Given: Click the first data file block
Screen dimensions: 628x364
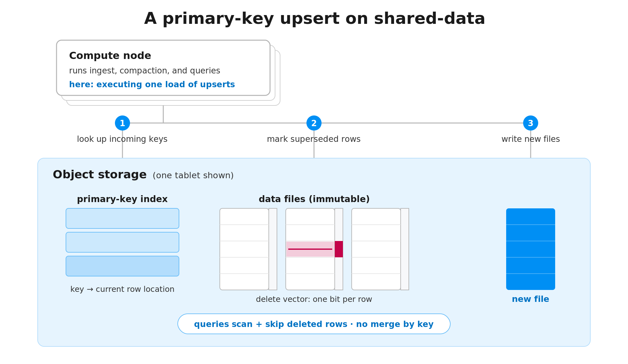Looking at the screenshot, I should pyautogui.click(x=244, y=249).
